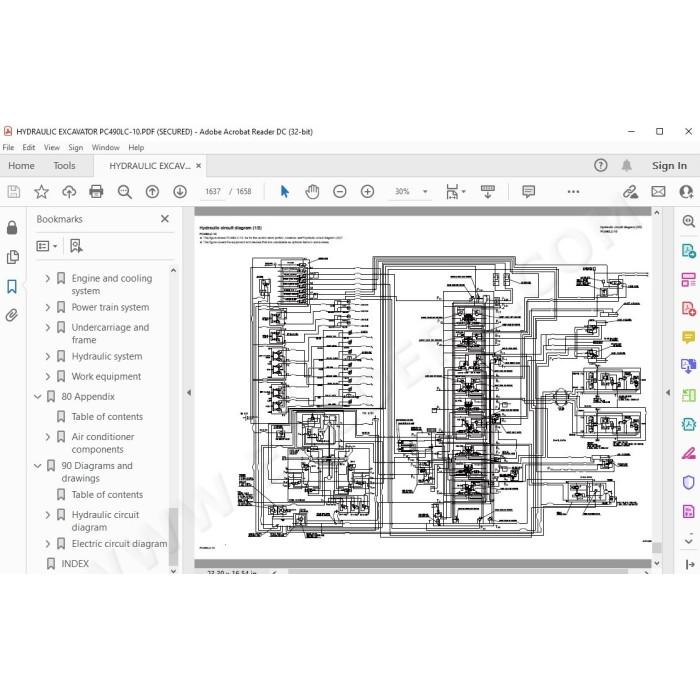Close the Bookmarks panel
The image size is (700, 700).
[165, 219]
